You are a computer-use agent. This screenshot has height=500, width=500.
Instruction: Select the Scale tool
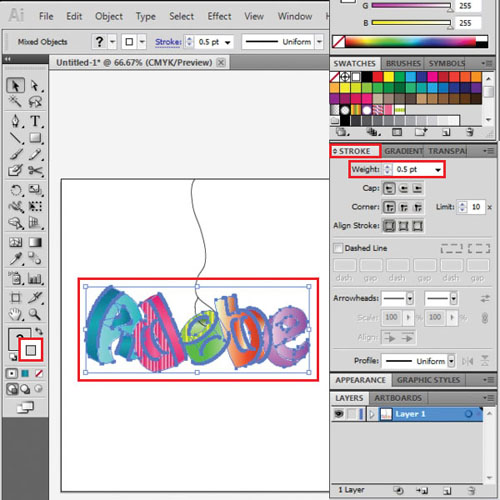pyautogui.click(x=35, y=190)
